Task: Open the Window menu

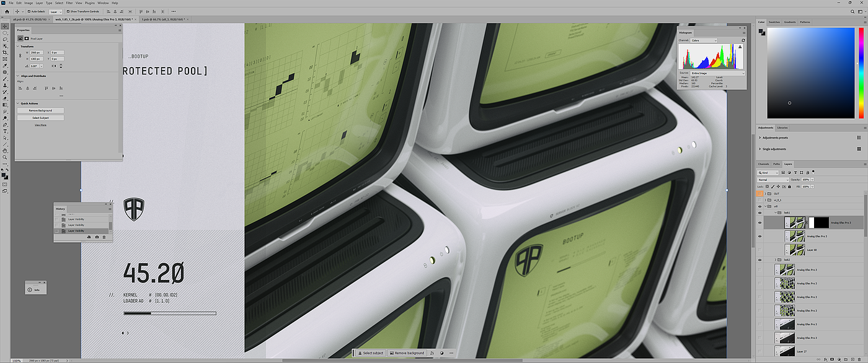Action: click(x=103, y=2)
